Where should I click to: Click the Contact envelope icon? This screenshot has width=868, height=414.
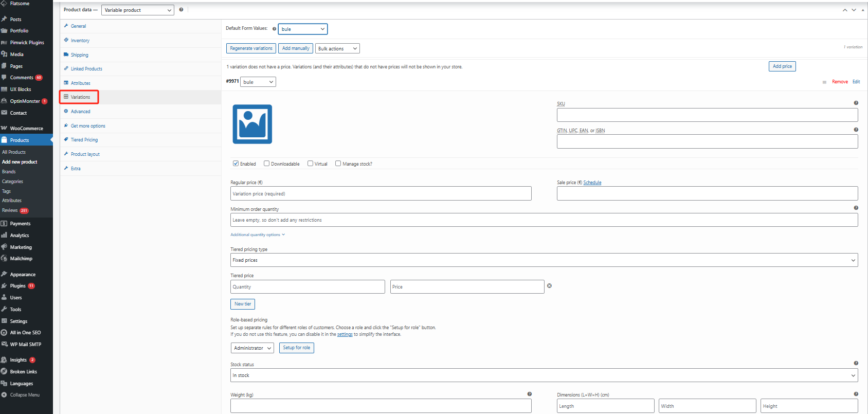(4, 113)
